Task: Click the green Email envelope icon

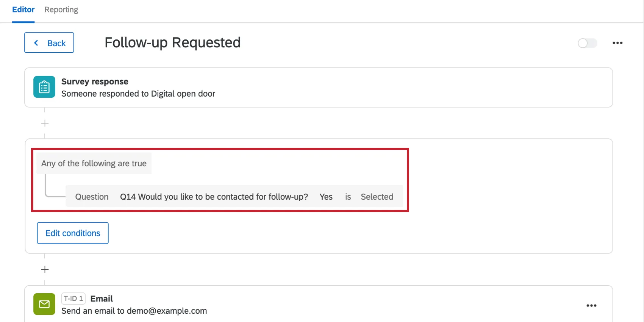Action: click(x=44, y=304)
